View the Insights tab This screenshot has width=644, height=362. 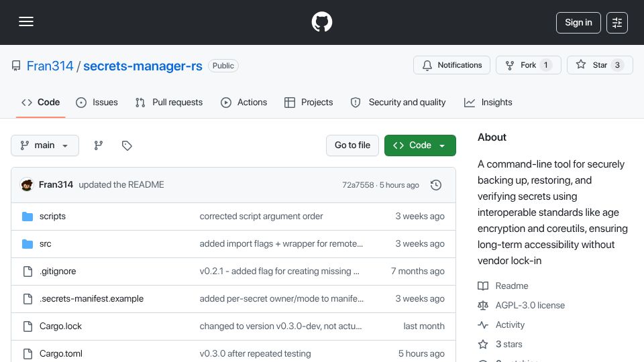pyautogui.click(x=488, y=102)
